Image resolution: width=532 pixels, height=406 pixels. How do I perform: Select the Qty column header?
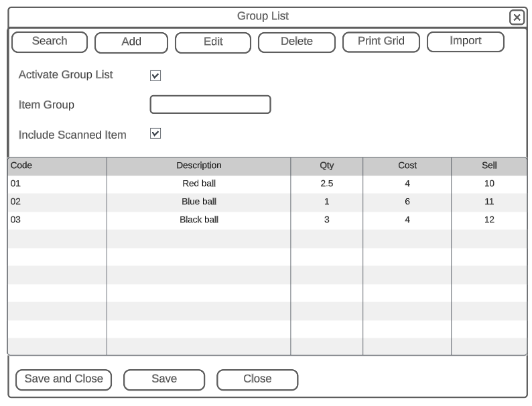pyautogui.click(x=327, y=165)
